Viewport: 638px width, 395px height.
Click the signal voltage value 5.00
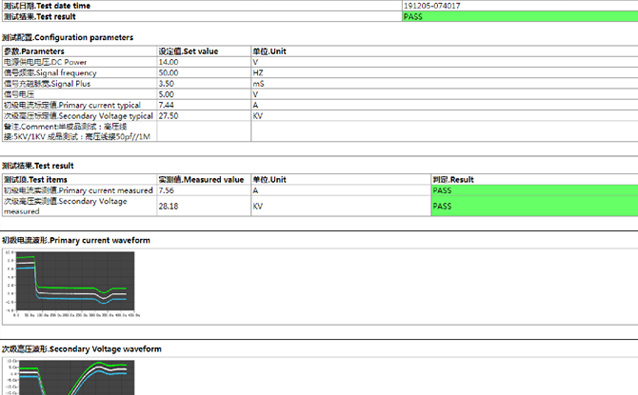click(x=166, y=94)
